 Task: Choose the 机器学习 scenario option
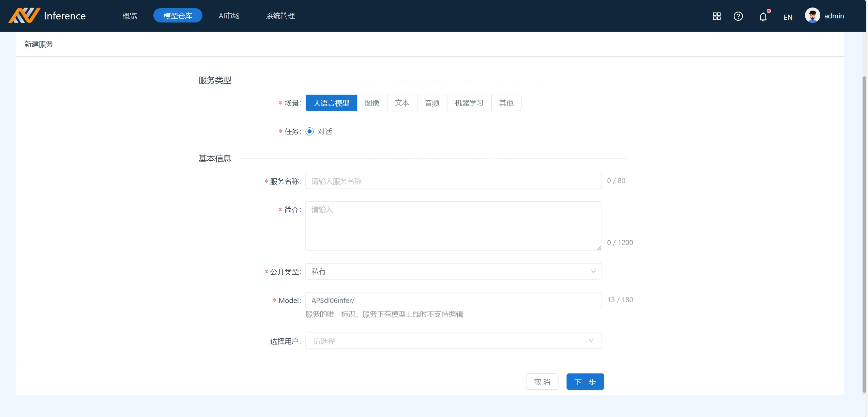click(x=469, y=103)
